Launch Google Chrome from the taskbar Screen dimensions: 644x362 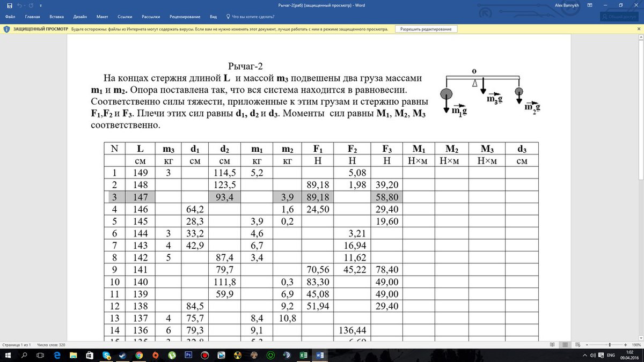click(x=139, y=355)
